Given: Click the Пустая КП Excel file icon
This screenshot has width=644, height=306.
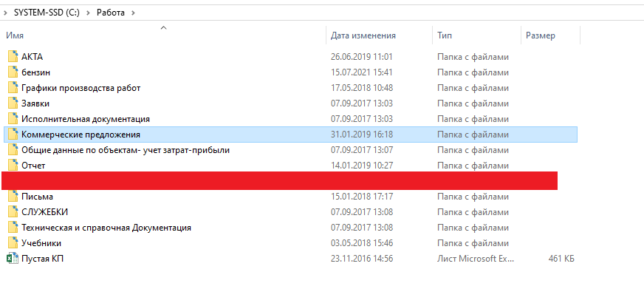Looking at the screenshot, I should pos(12,259).
